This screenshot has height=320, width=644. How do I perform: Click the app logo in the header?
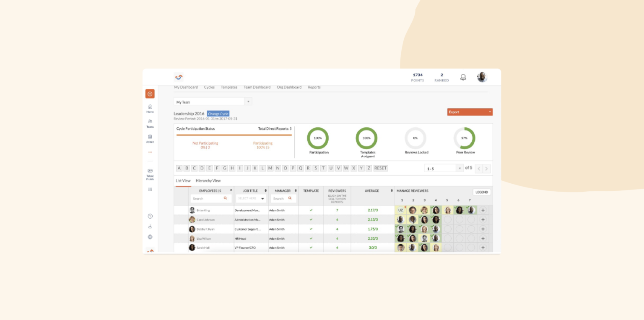click(x=179, y=77)
